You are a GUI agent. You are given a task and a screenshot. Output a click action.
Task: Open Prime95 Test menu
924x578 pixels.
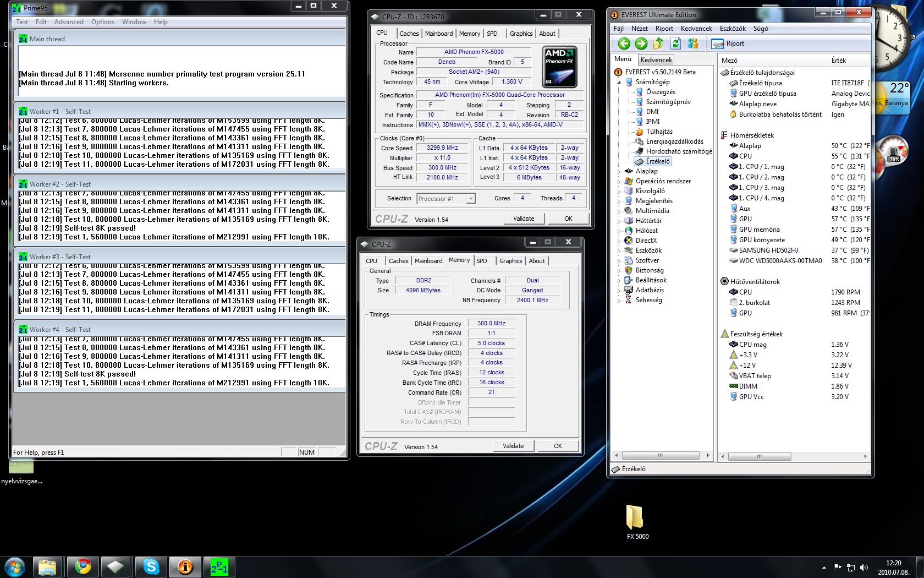point(22,22)
